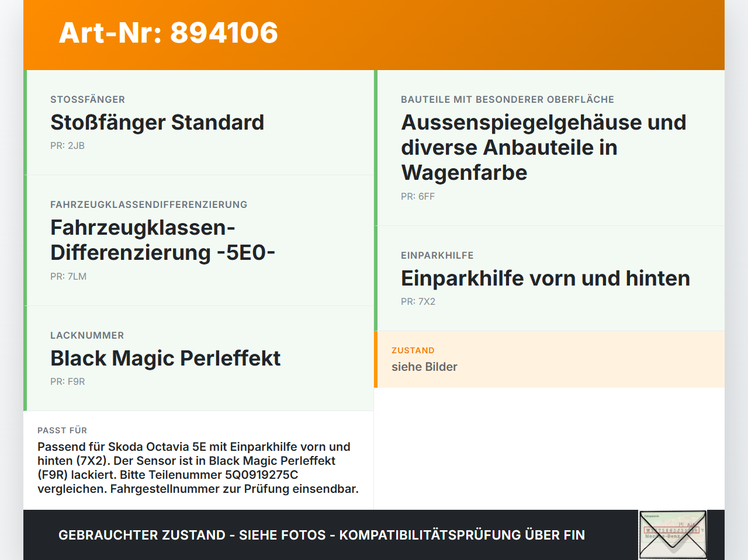Click the PR: F9R code label
Viewport: 748px width, 560px height.
pyautogui.click(x=68, y=382)
